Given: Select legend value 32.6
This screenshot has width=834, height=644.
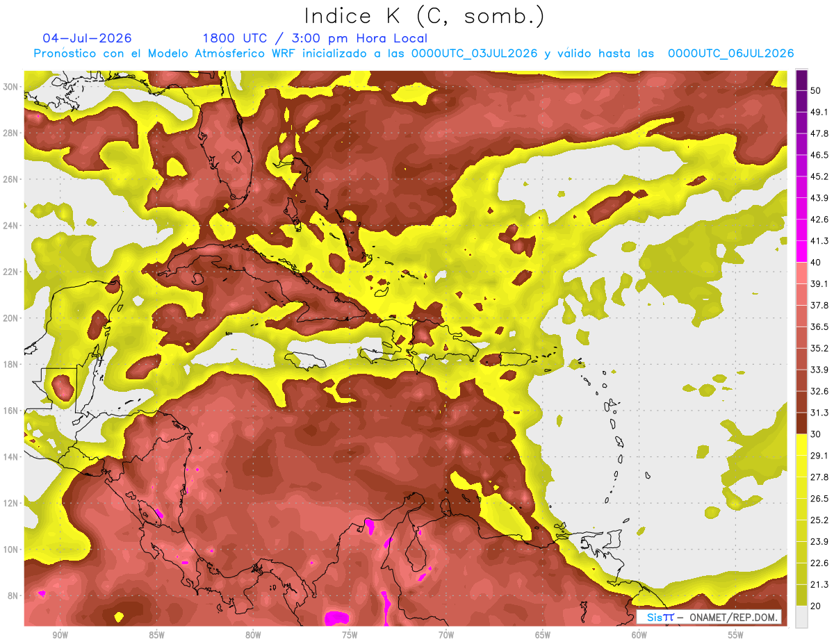Looking at the screenshot, I should pyautogui.click(x=819, y=391).
